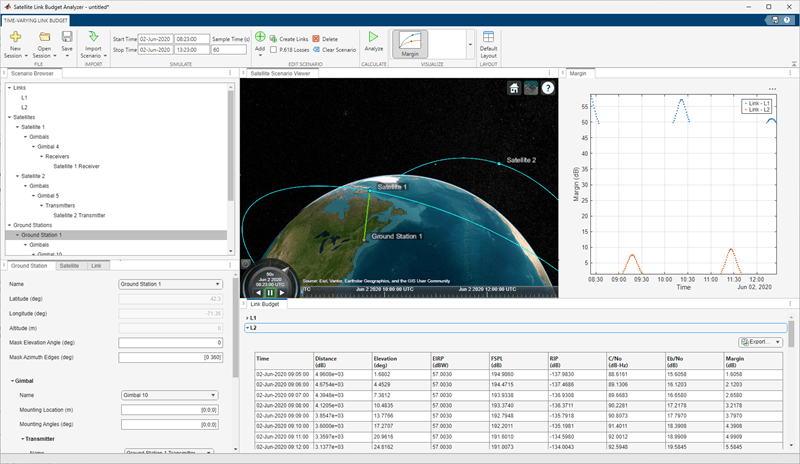Open the Import Scenario dropdown arrow
The image size is (800, 464).
pyautogui.click(x=105, y=56)
